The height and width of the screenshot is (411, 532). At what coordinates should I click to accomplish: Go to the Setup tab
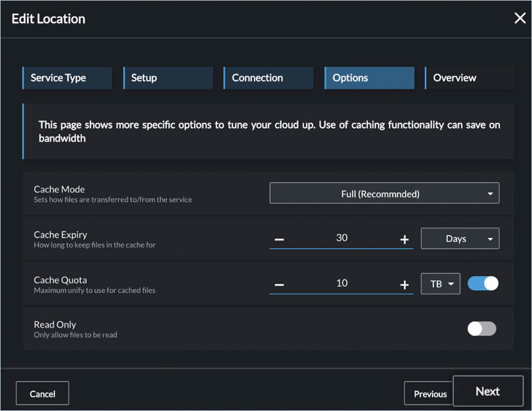168,78
